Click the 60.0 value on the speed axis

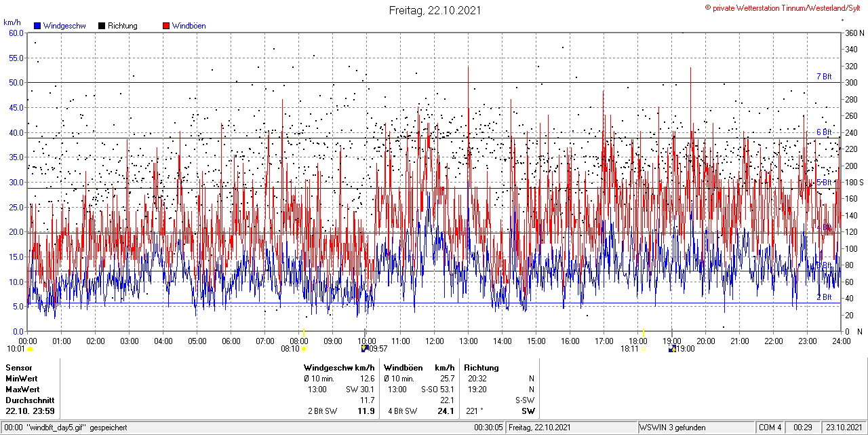click(16, 33)
